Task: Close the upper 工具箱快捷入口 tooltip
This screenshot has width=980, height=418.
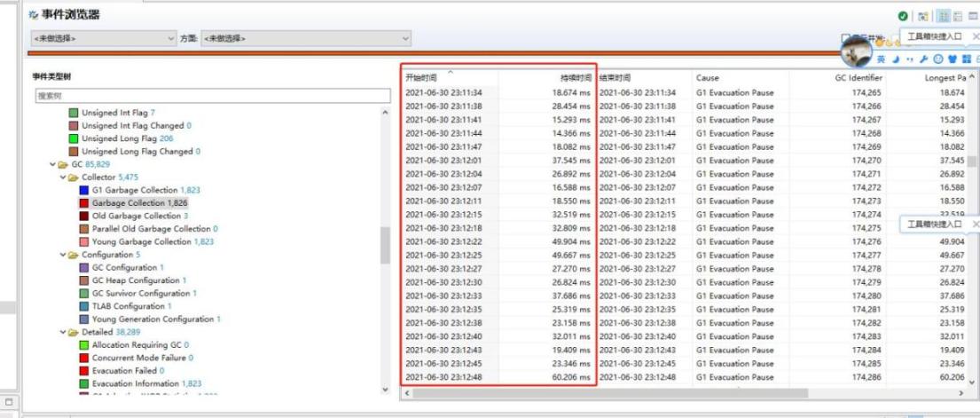Action: pyautogui.click(x=976, y=36)
